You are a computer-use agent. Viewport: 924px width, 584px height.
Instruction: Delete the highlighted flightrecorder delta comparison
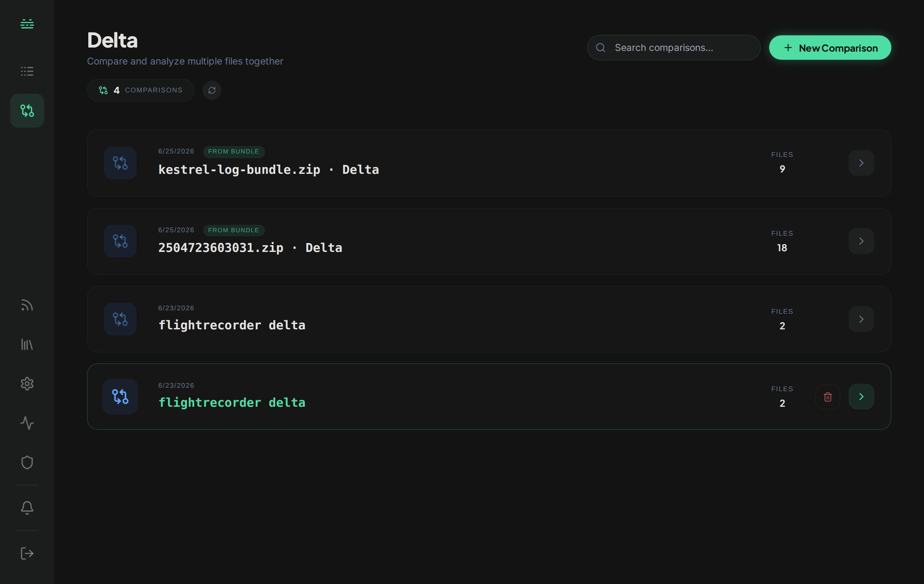(x=828, y=397)
